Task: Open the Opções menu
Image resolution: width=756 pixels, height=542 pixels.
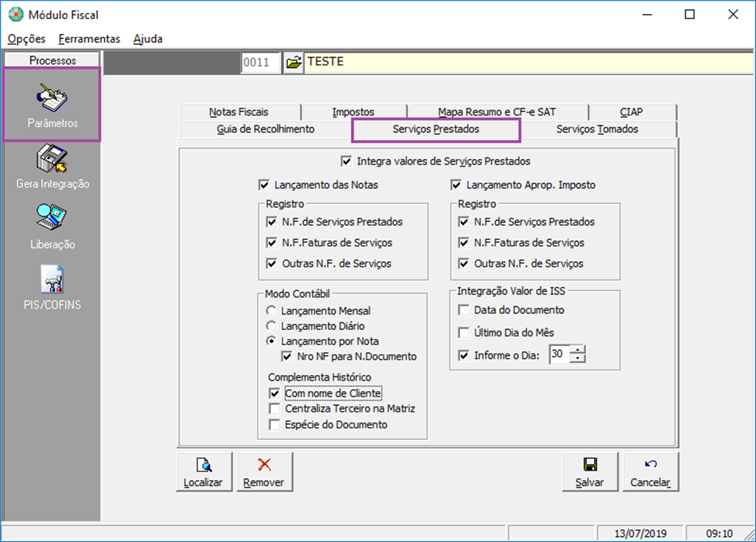Action: [x=27, y=38]
